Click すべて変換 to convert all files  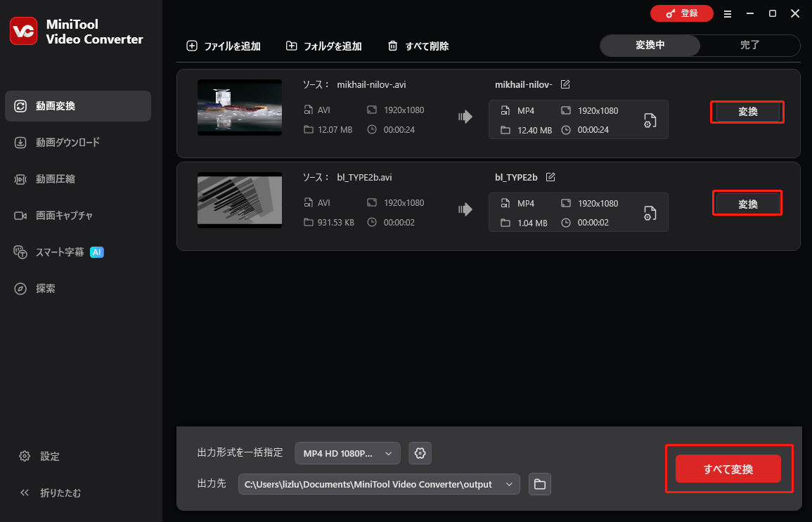click(728, 469)
